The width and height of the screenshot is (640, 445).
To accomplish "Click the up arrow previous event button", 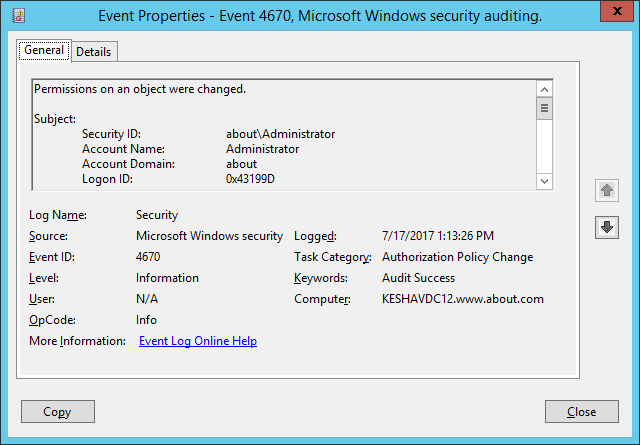I will tap(607, 190).
